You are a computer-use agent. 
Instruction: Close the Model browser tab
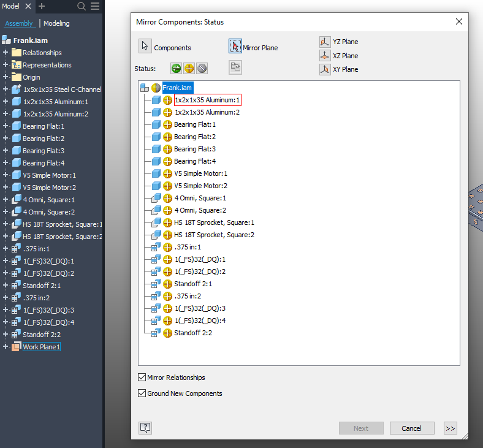tap(28, 6)
